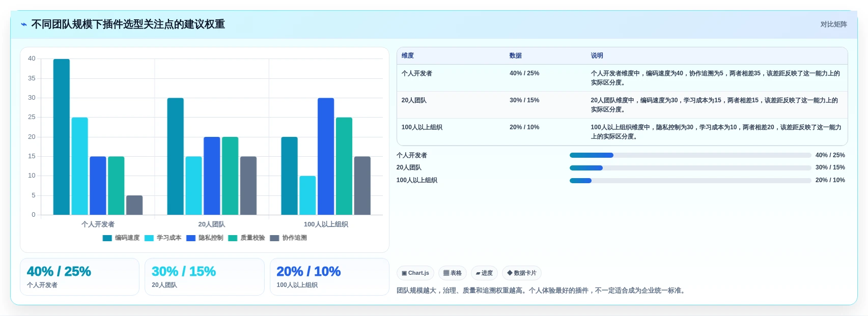Screen dimensions: 868x316
Task: Toggle the 编码速度 legend swatch
Action: point(107,238)
